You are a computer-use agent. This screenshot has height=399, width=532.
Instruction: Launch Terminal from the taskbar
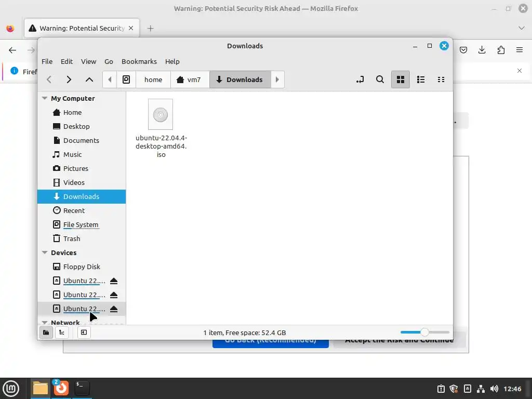(x=82, y=389)
